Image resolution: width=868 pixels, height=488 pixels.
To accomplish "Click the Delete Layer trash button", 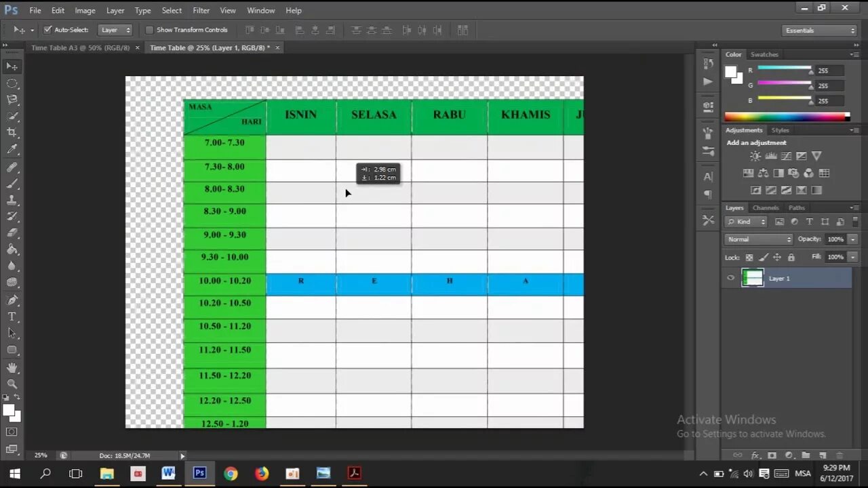I will [840, 455].
